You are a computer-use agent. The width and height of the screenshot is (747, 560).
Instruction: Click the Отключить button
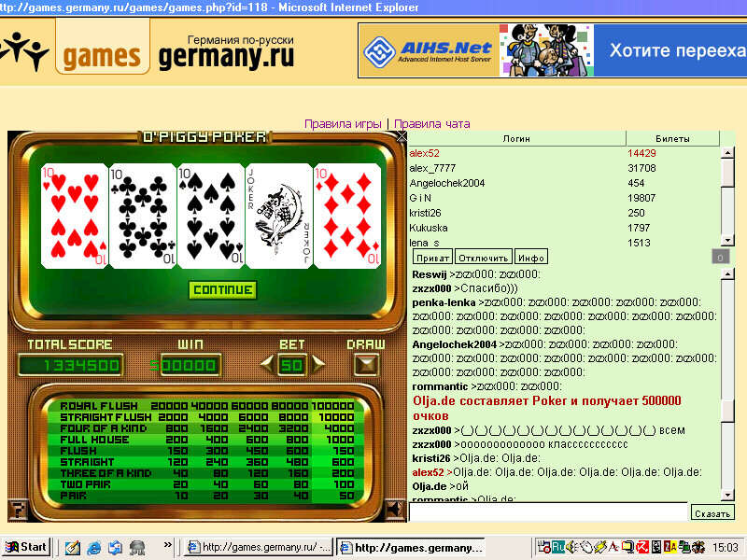[x=484, y=257]
